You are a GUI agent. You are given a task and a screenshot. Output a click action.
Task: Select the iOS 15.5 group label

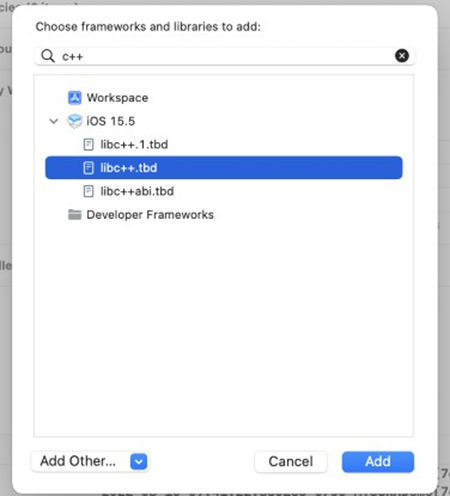(x=111, y=121)
